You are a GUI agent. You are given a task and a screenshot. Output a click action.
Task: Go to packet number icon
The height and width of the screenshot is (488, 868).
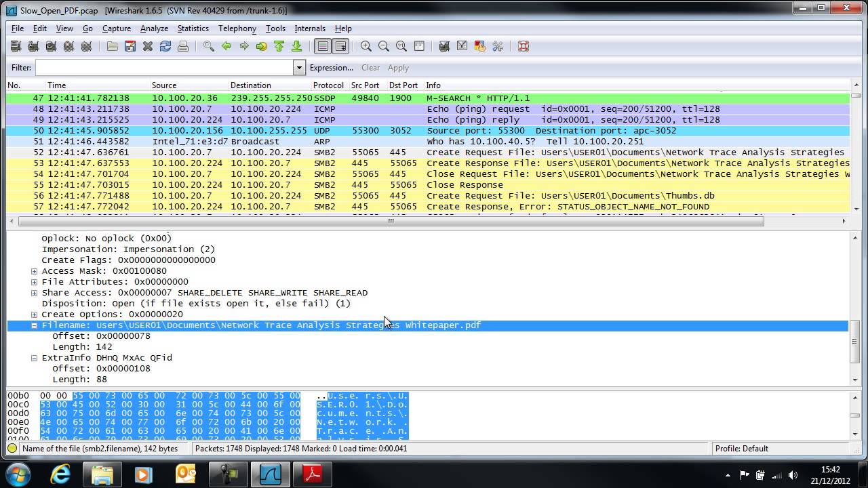262,46
